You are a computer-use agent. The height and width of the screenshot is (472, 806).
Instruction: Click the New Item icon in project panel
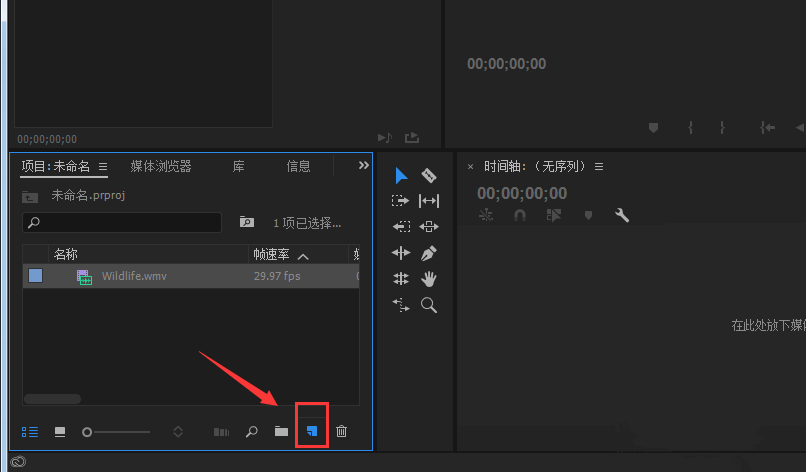[312, 431]
